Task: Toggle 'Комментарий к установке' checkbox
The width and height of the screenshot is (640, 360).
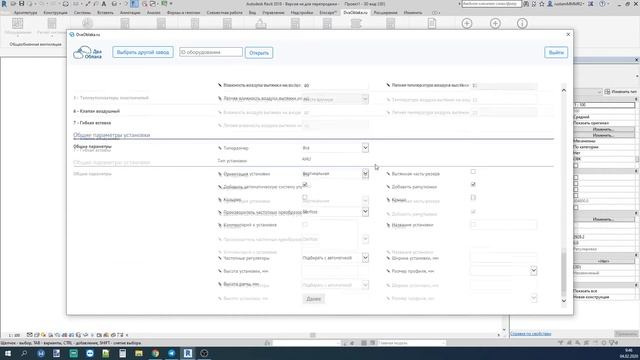Action: [x=304, y=224]
